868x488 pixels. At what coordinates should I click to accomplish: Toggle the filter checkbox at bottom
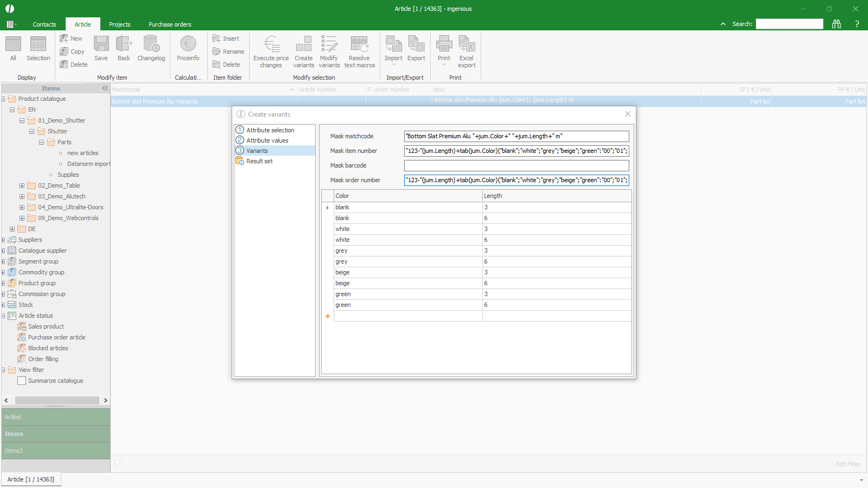pos(118,464)
